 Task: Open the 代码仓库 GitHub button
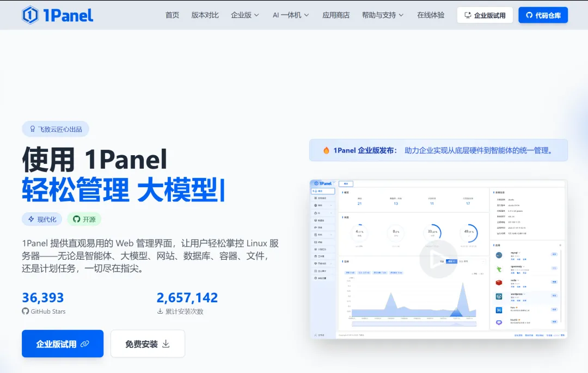pyautogui.click(x=543, y=15)
